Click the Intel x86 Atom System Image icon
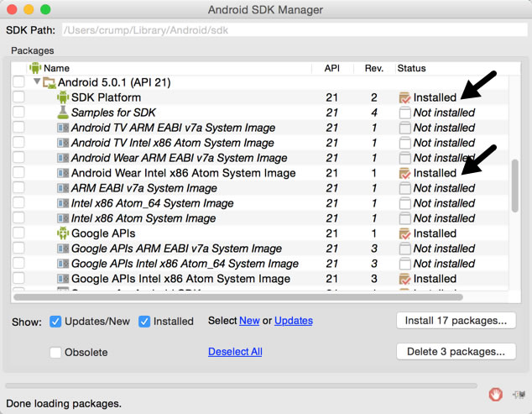The height and width of the screenshot is (414, 532). (x=63, y=218)
